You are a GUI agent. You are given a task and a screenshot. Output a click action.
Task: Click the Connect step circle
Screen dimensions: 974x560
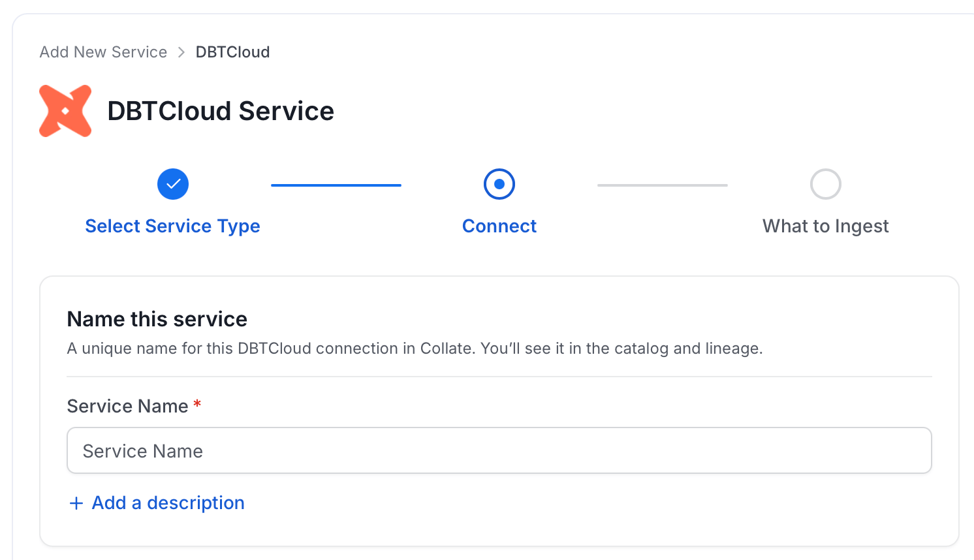pos(499,184)
